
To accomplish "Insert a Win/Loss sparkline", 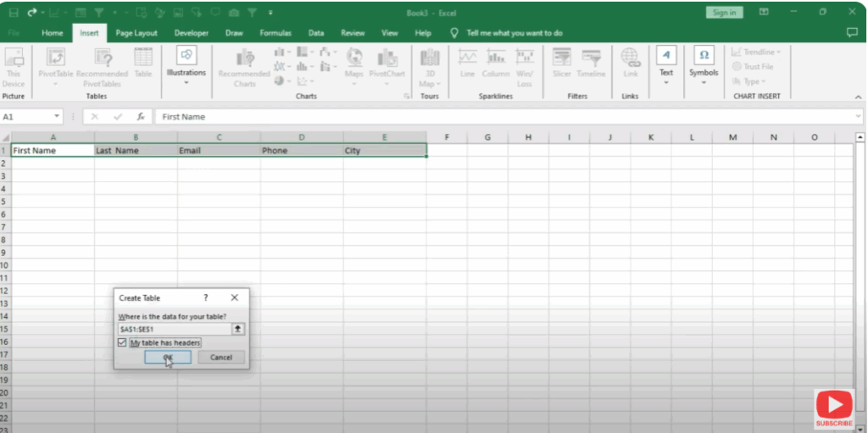I will [x=524, y=68].
